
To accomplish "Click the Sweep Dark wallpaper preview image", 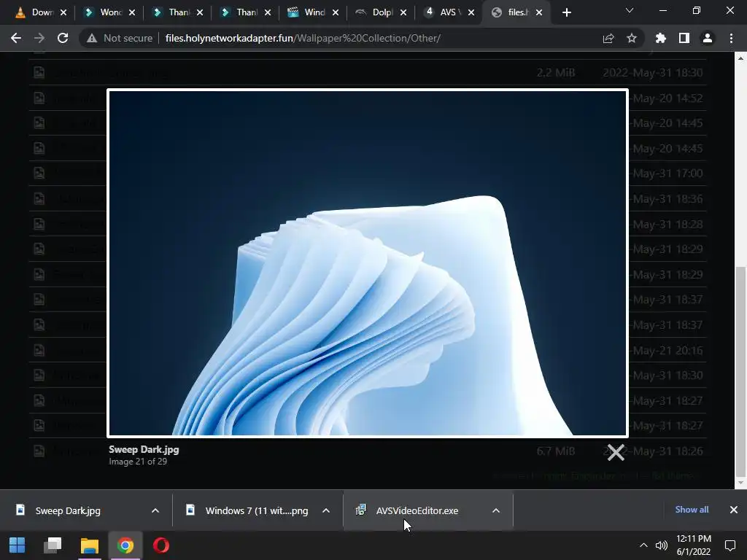I will click(x=368, y=262).
